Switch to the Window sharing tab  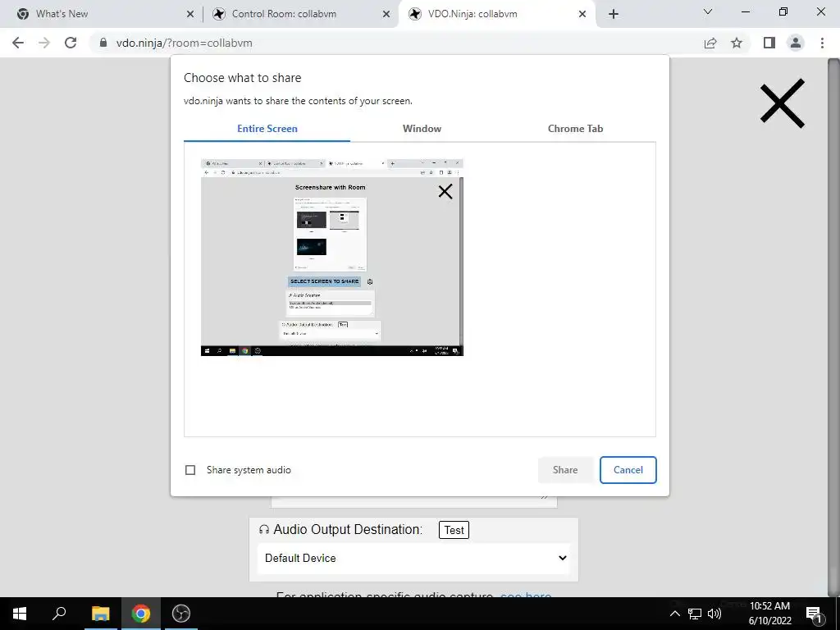point(422,129)
